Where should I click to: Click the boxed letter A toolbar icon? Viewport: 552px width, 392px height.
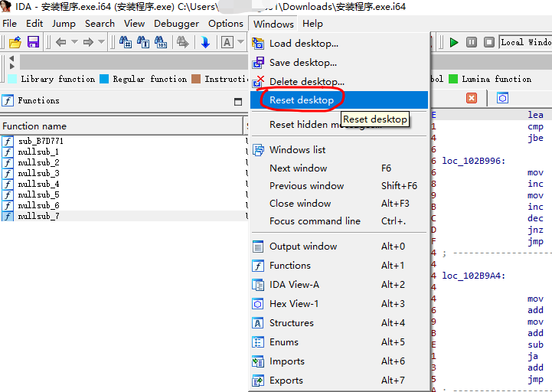pos(227,42)
